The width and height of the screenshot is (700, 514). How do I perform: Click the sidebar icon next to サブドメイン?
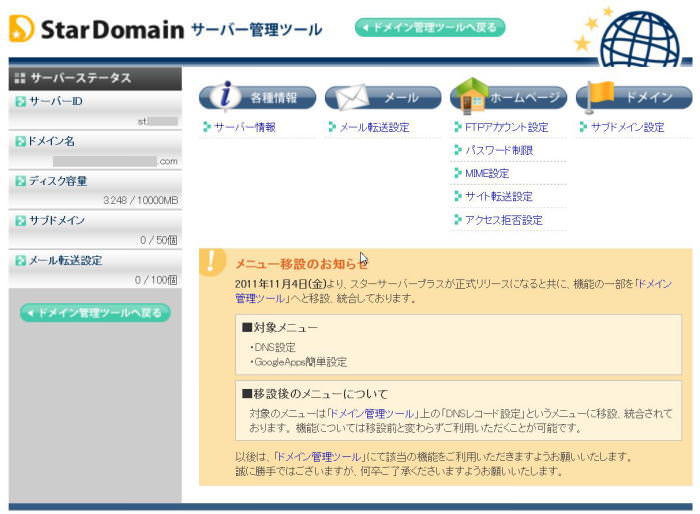coord(20,221)
